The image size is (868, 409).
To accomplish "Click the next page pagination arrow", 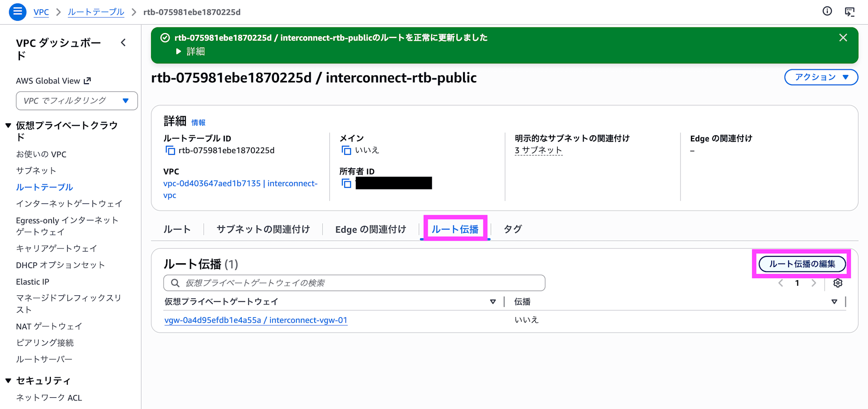I will (x=814, y=283).
